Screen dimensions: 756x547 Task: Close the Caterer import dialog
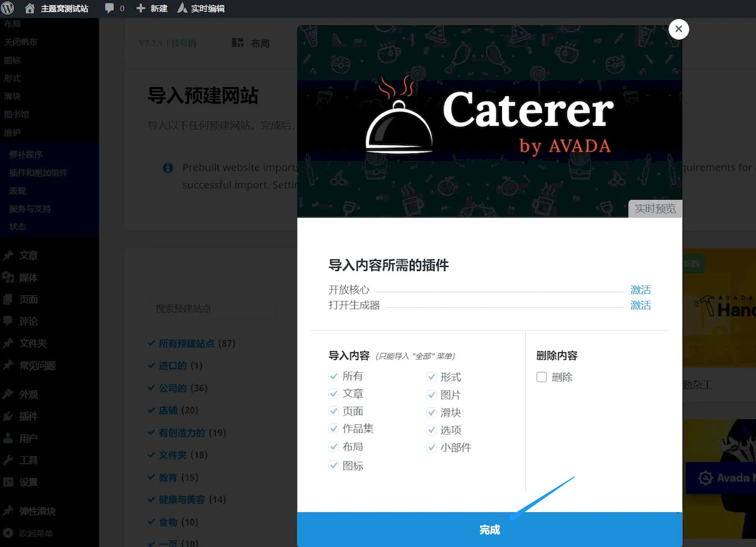click(x=678, y=29)
